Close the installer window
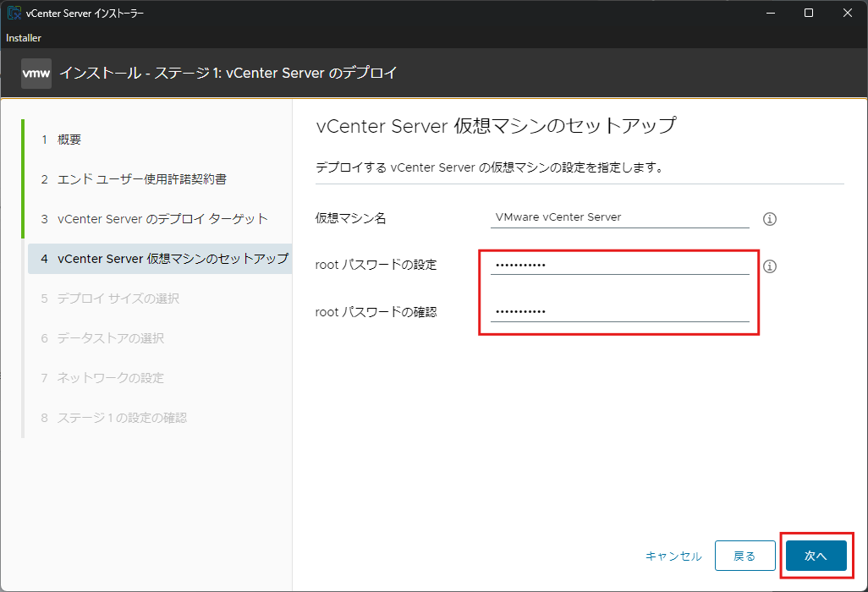This screenshot has height=592, width=868. coord(848,13)
